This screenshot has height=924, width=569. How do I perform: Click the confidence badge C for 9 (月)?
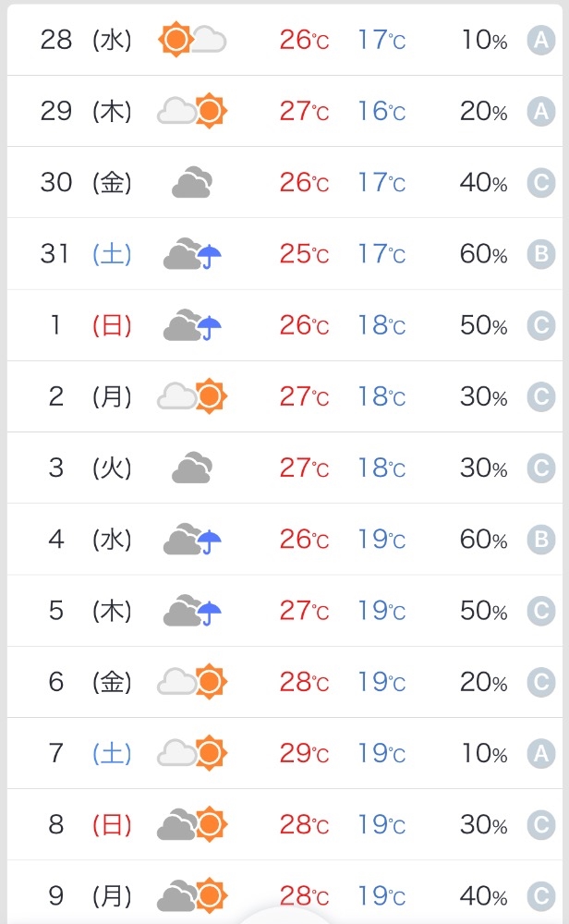click(x=540, y=895)
